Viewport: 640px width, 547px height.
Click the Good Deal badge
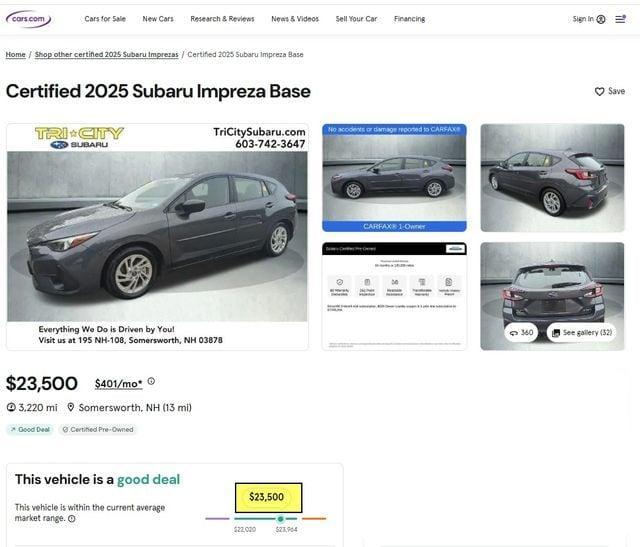[30, 429]
